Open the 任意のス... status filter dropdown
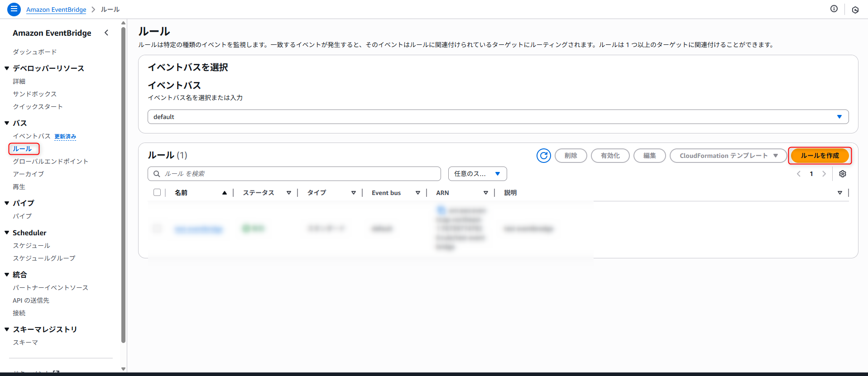This screenshot has height=376, width=868. point(477,174)
